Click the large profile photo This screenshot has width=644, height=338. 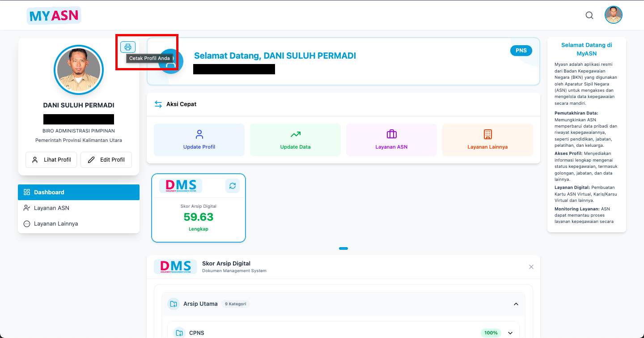79,70
